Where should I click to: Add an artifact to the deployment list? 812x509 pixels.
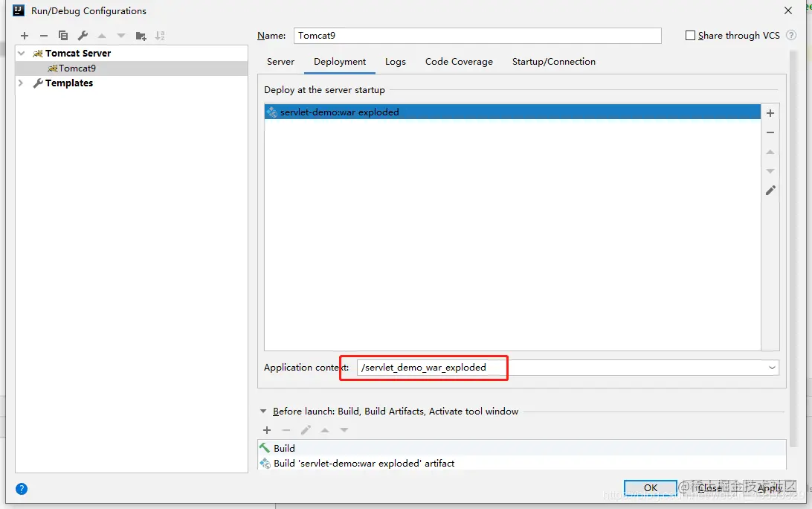tap(770, 113)
